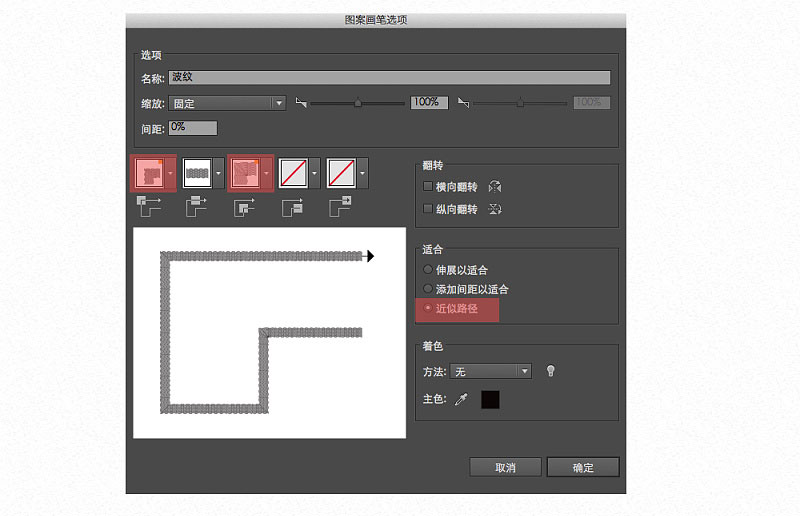Select 添加间距以适合 radio option
The width and height of the screenshot is (800, 516).
[x=428, y=289]
